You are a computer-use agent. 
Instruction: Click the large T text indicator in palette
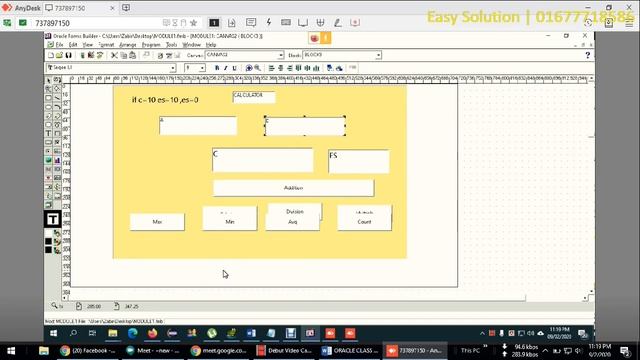tap(53, 219)
